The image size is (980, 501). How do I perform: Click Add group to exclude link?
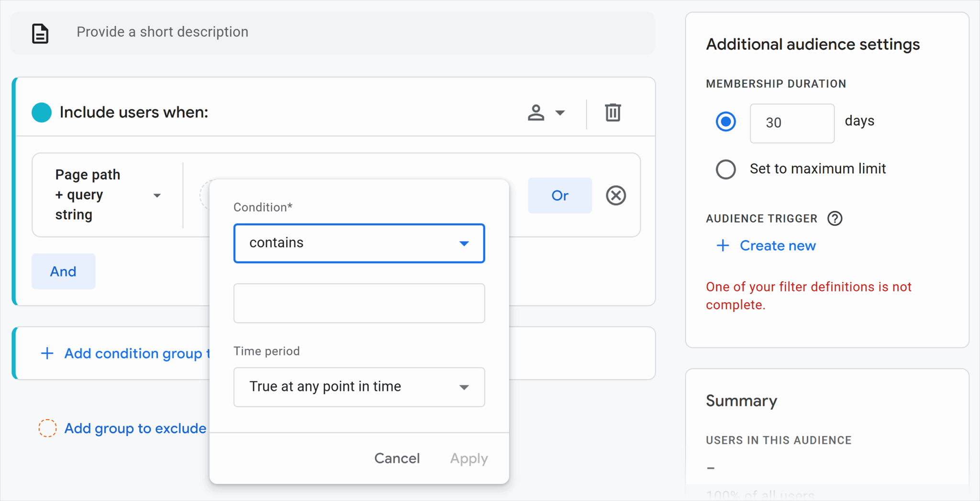[135, 428]
